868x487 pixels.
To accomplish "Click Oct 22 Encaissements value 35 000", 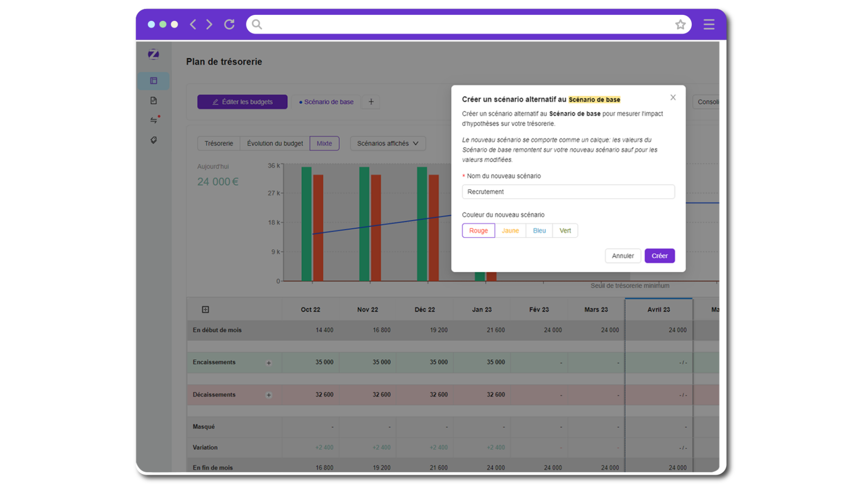I will tap(325, 362).
